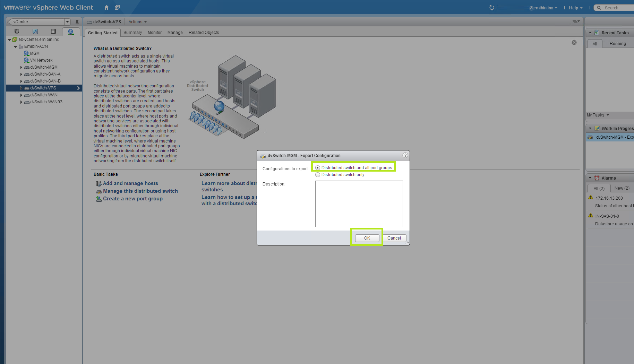Click the warning icon for IN-SAS-01-0 alarm
Viewport: 634px width, 364px height.
click(x=591, y=216)
